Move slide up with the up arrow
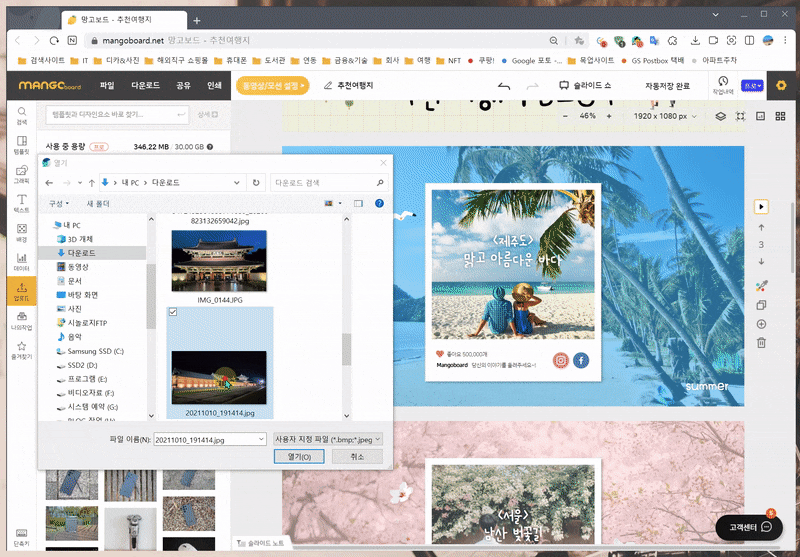800x557 pixels. 761,227
